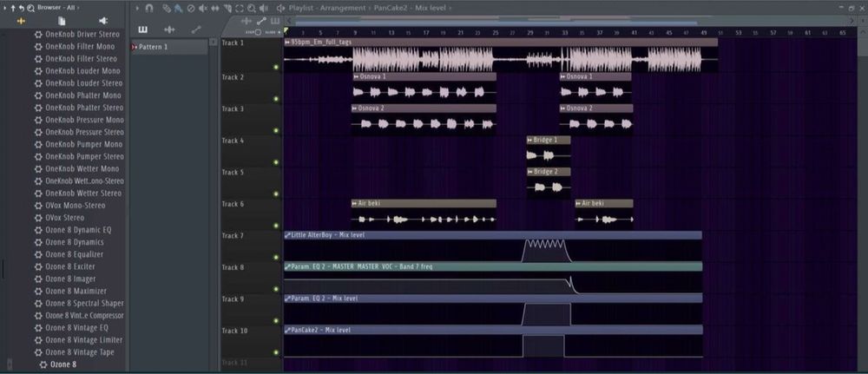Open the picker panel dropdown beside Pattern 1
This screenshot has height=374, width=868.
(x=214, y=42)
